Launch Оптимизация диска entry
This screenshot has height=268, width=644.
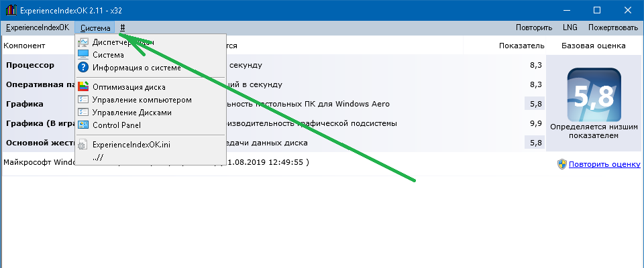(x=150, y=87)
